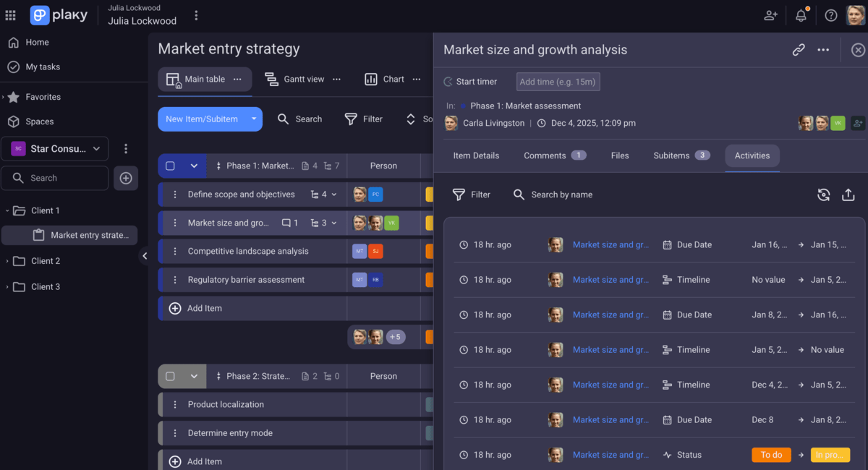
Task: Tick the Phase 1 group checkbox
Action: 170,166
